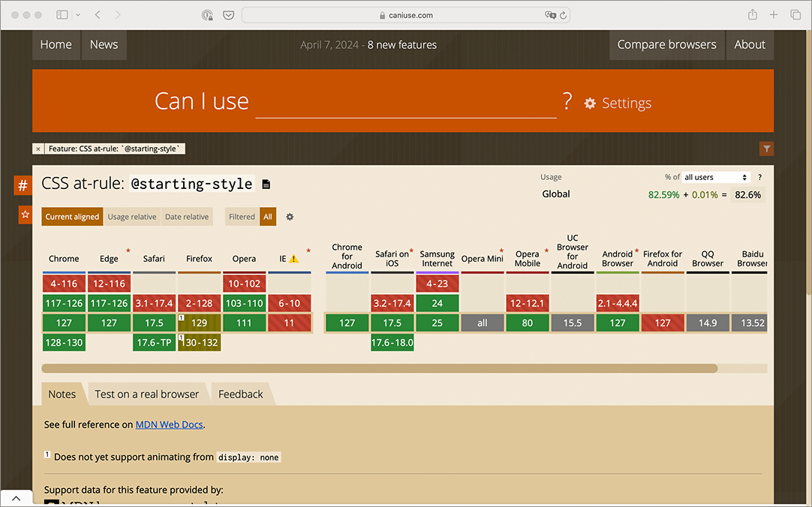812x507 pixels.
Task: Select Current aligned view
Action: click(72, 217)
